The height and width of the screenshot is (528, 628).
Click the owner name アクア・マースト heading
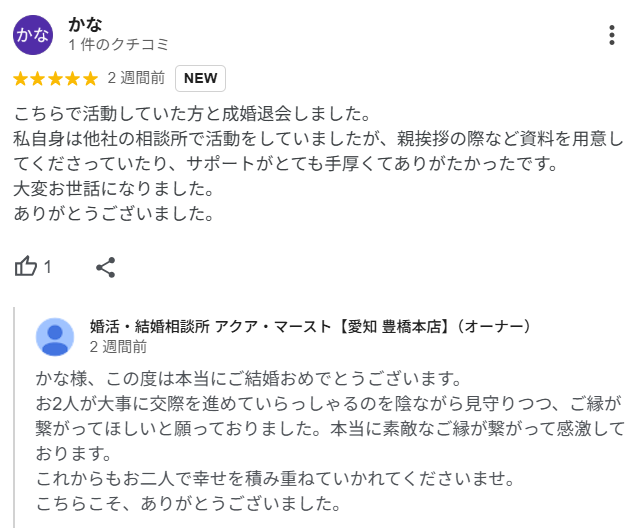(x=310, y=326)
